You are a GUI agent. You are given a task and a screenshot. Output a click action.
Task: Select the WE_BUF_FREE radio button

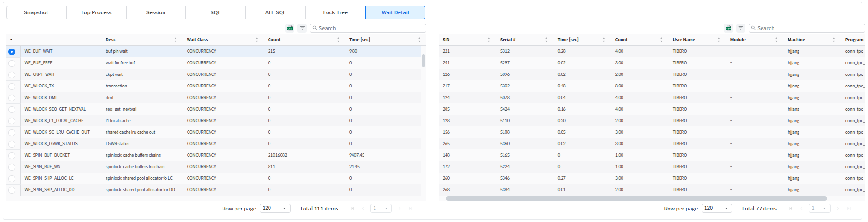pos(12,63)
